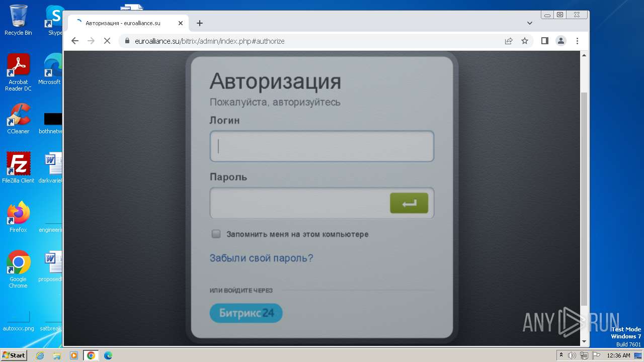Click the browser forward arrow

[x=91, y=41]
